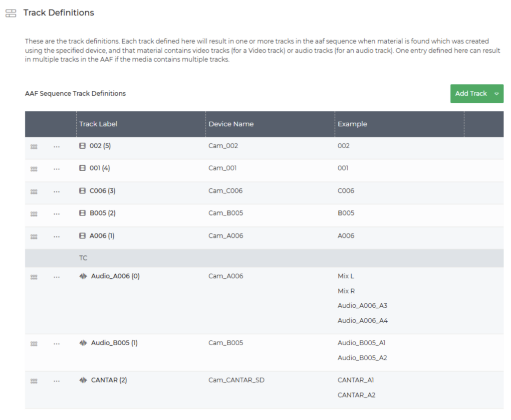
Task: Select the B005 (2) track label
Action: click(103, 213)
